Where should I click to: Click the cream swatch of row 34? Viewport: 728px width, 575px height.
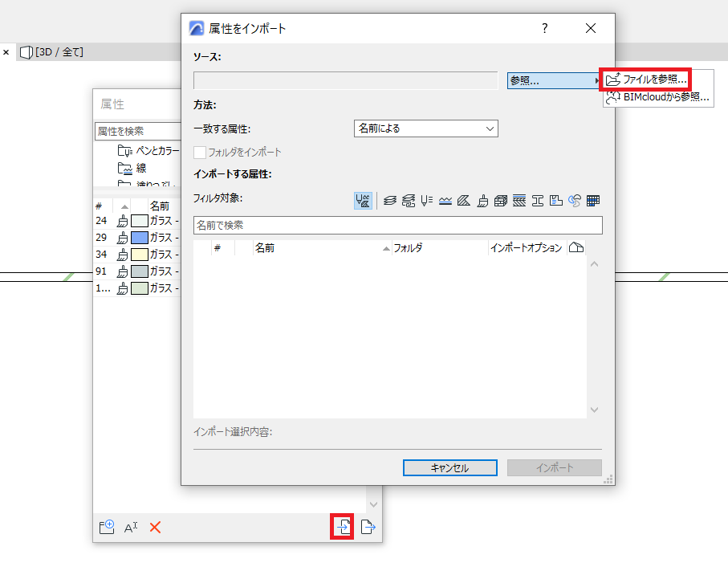[140, 255]
